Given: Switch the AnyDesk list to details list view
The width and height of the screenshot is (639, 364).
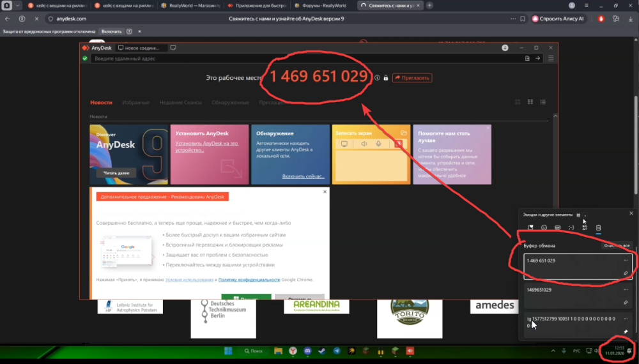Looking at the screenshot, I should click(x=543, y=102).
